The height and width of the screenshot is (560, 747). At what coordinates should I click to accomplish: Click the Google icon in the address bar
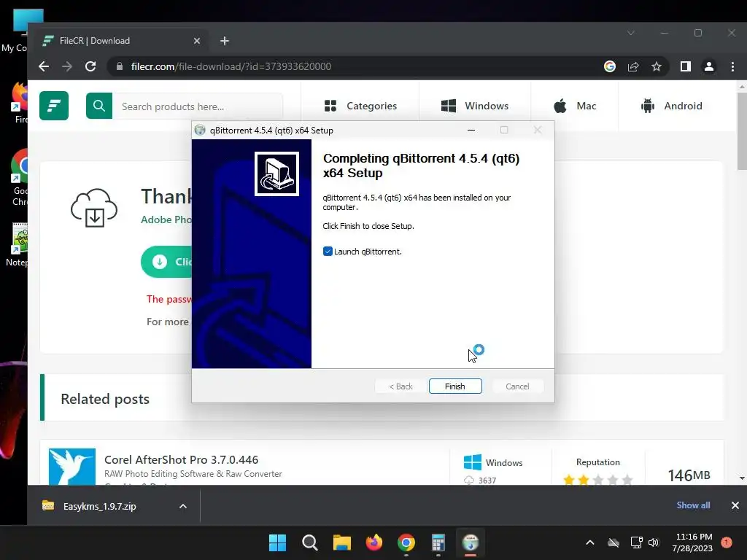pyautogui.click(x=610, y=66)
